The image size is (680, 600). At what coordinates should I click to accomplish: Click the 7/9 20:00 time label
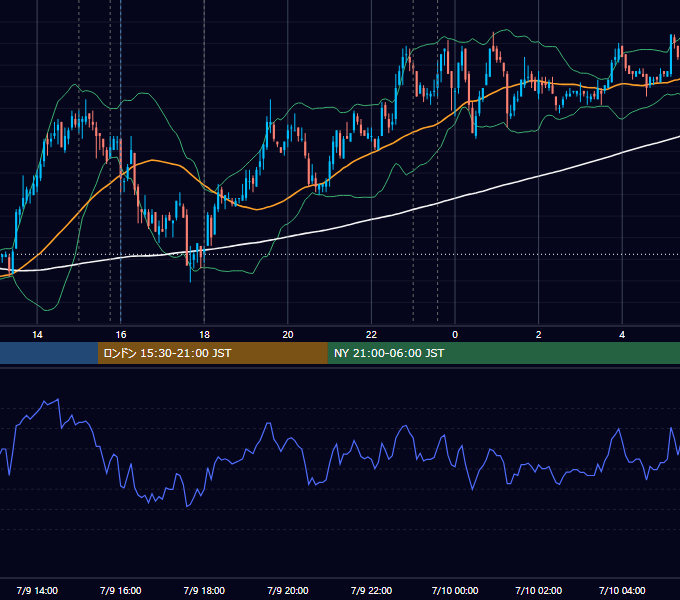pyautogui.click(x=288, y=590)
